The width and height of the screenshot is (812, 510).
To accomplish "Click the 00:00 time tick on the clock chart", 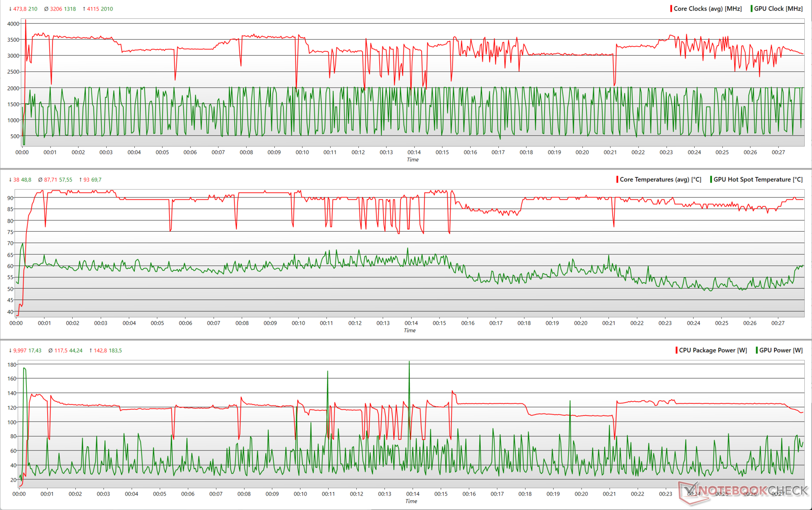I will 22,152.
